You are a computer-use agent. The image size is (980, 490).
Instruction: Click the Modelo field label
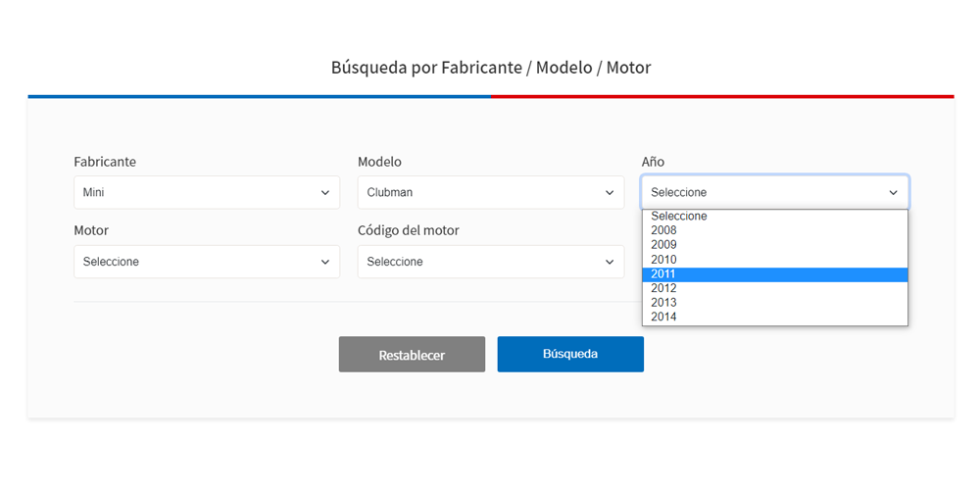click(379, 162)
